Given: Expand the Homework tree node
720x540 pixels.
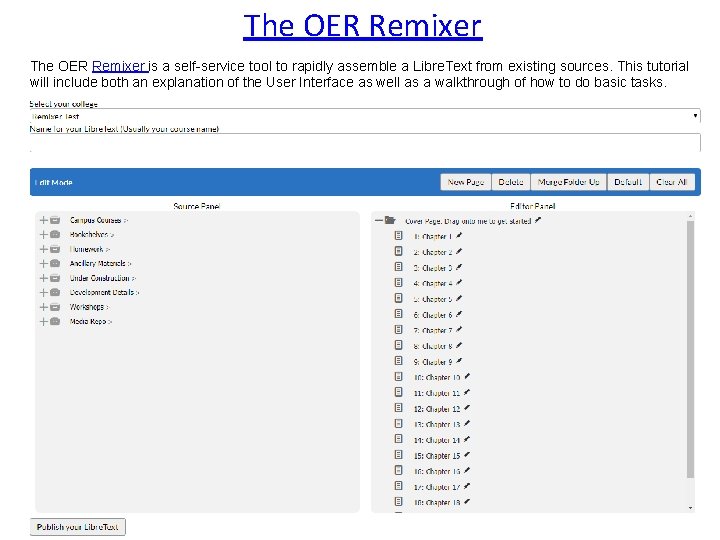Looking at the screenshot, I should point(44,249).
